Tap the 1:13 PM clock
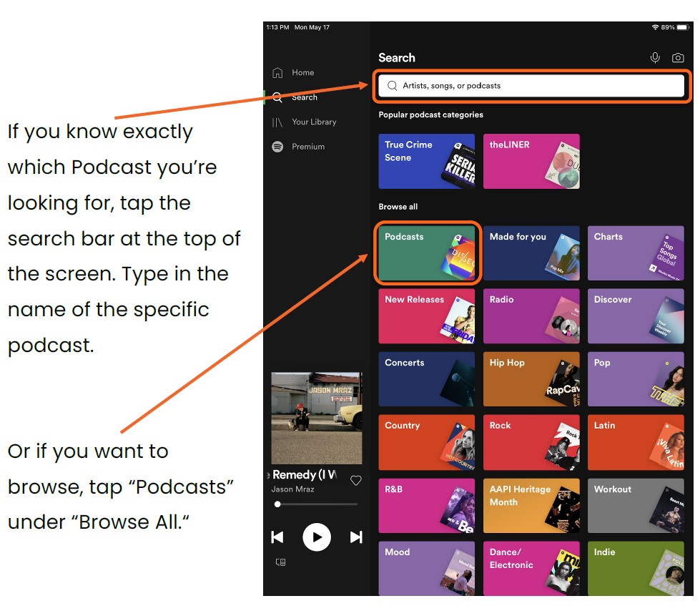Image resolution: width=700 pixels, height=606 pixels. 277,27
